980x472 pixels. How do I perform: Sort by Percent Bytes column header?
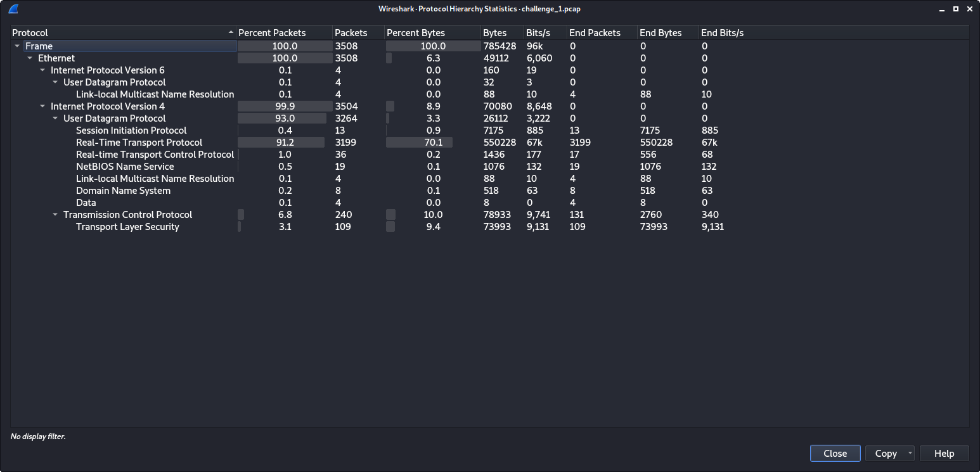click(433, 33)
